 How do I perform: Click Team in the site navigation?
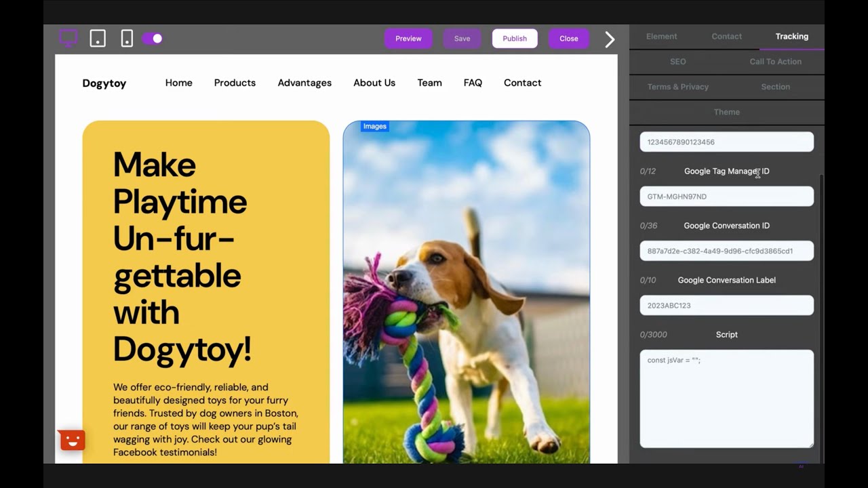coord(429,83)
